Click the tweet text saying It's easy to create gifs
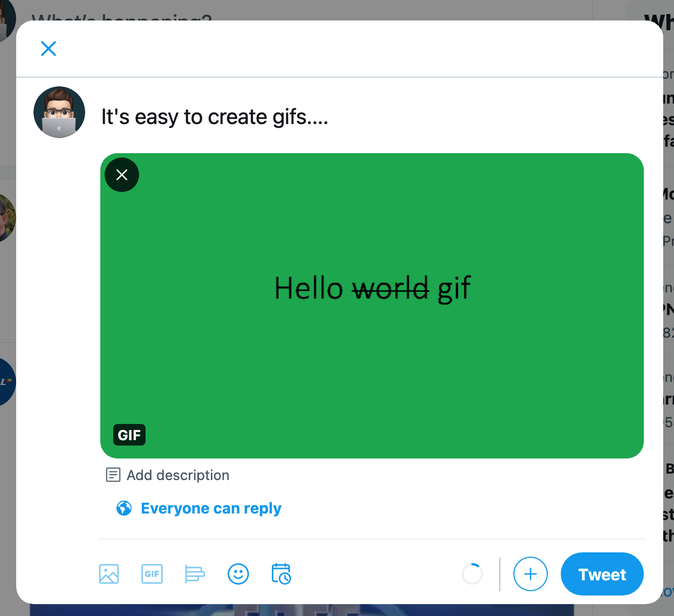The image size is (674, 616). point(215,117)
